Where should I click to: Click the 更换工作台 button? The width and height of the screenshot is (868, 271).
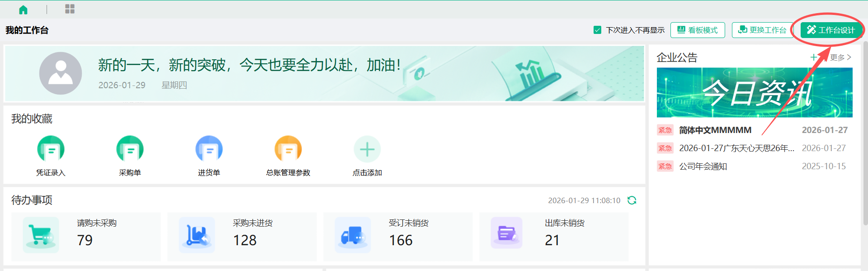point(762,30)
